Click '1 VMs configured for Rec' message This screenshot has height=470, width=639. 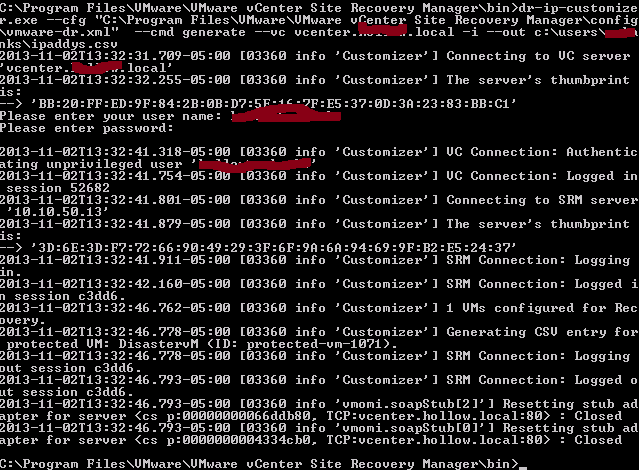pyautogui.click(x=542, y=308)
